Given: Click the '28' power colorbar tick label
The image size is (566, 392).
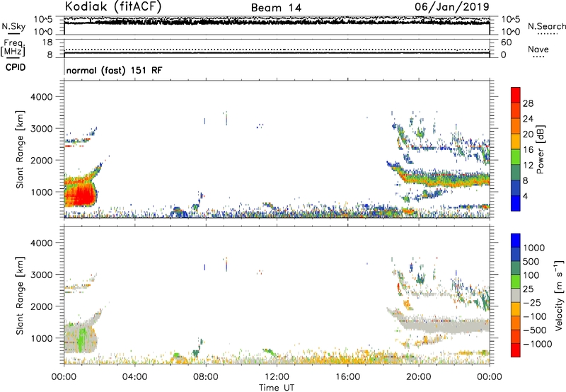Looking at the screenshot, I should (528, 103).
